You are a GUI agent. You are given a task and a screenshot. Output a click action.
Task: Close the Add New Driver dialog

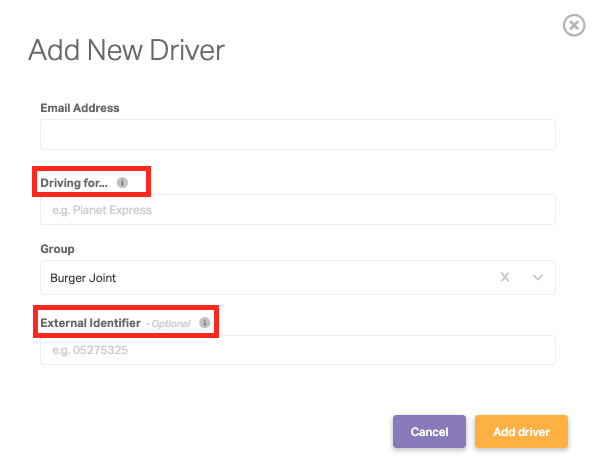pyautogui.click(x=574, y=25)
